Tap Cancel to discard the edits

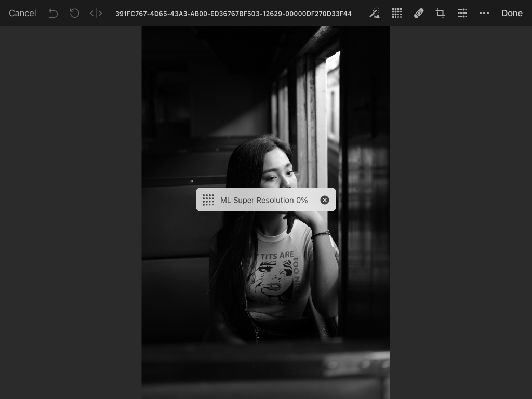(x=22, y=13)
